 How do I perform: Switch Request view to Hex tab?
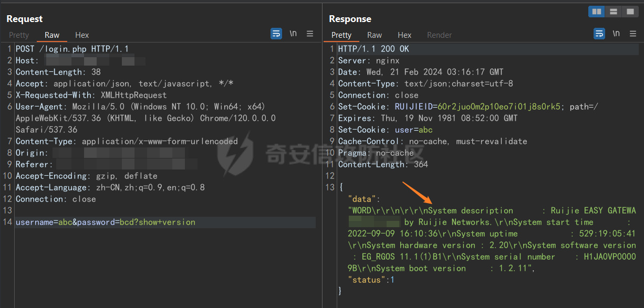click(x=82, y=35)
